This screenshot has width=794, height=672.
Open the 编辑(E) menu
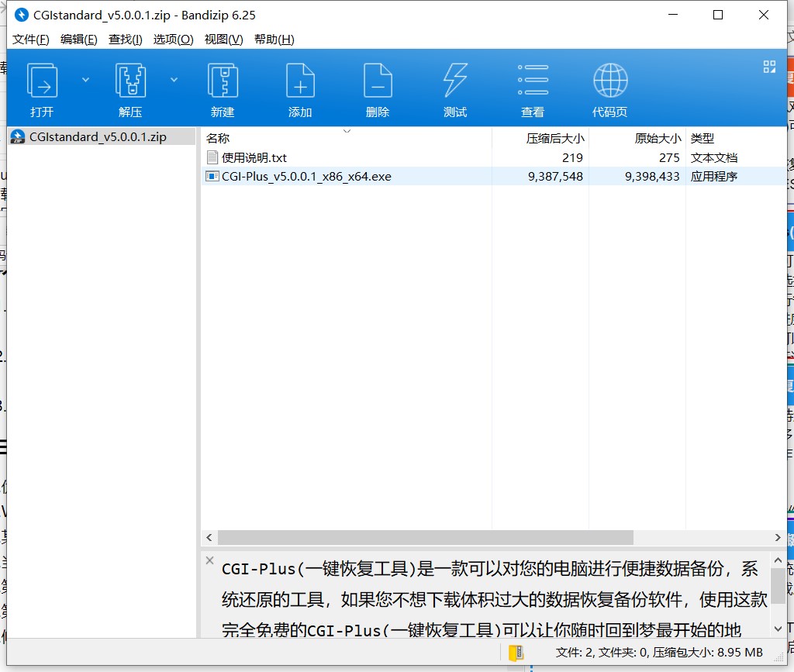pyautogui.click(x=78, y=40)
